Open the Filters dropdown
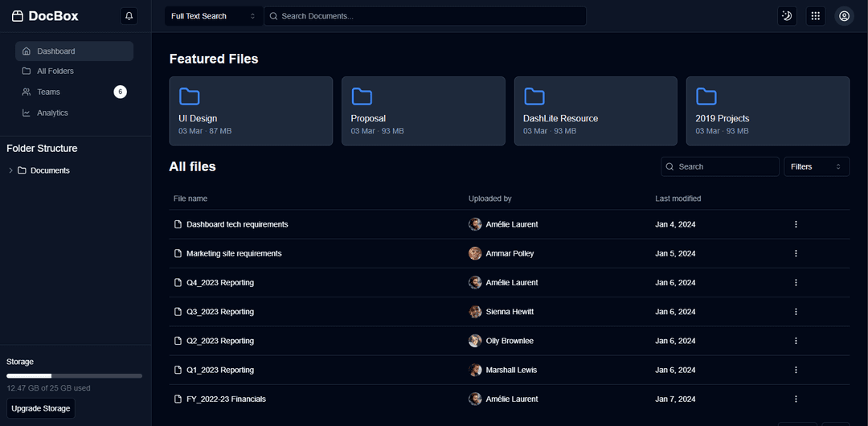868x426 pixels. pos(816,166)
